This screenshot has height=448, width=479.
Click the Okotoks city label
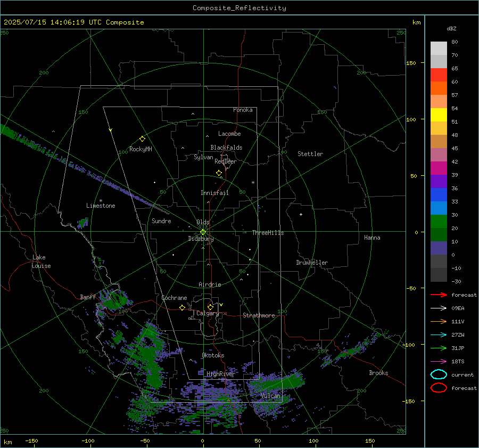[x=213, y=355]
